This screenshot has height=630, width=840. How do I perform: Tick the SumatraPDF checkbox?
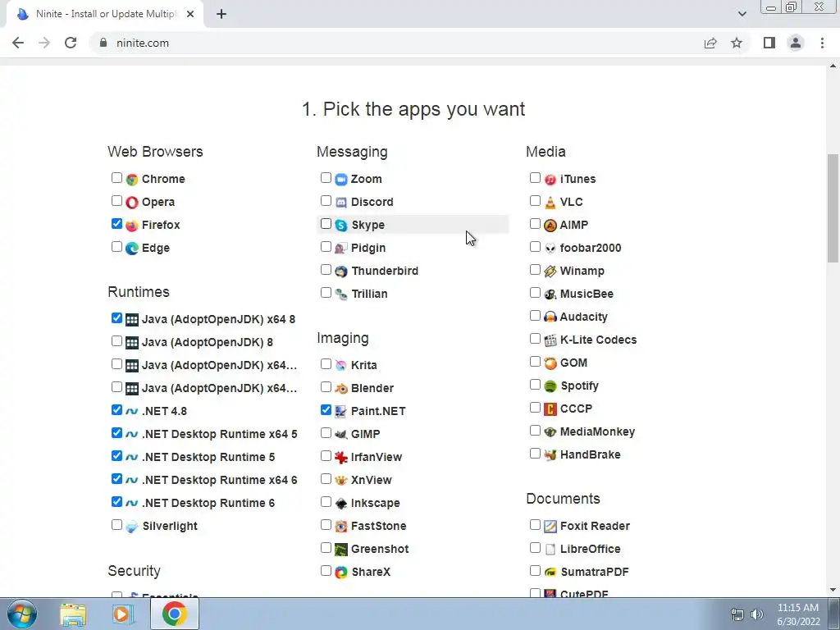pos(535,571)
